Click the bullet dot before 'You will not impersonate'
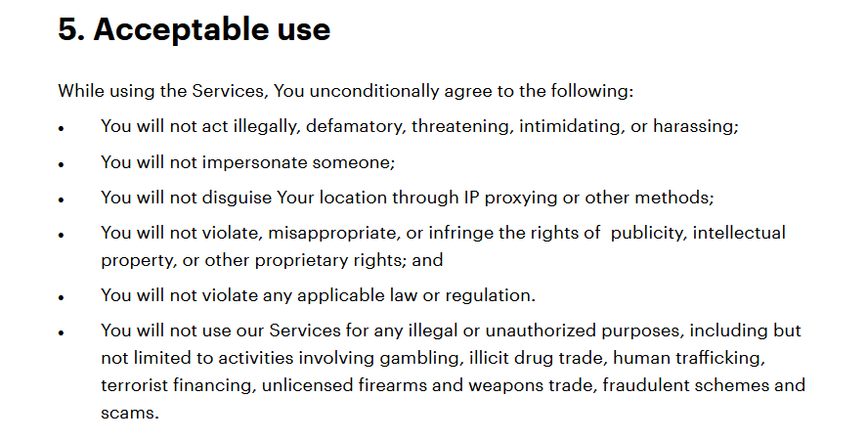 pyautogui.click(x=62, y=164)
